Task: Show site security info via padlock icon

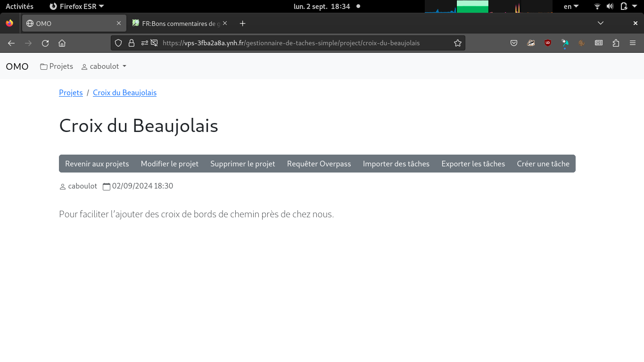Action: [x=132, y=43]
